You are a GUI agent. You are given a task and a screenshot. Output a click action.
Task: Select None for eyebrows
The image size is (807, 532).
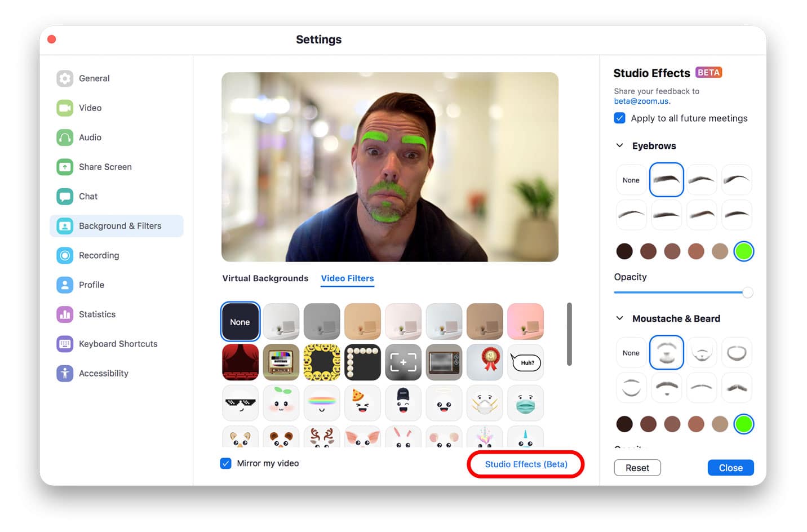tap(631, 180)
